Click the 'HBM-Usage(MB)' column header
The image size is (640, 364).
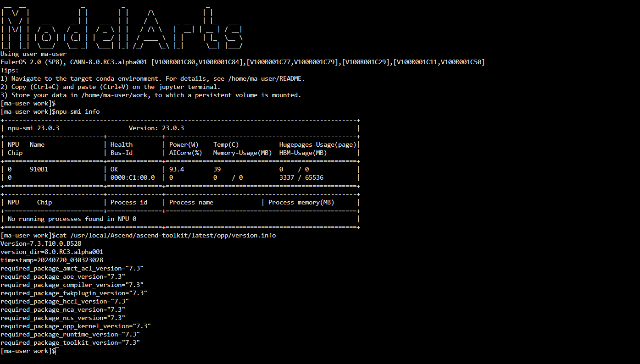[303, 153]
